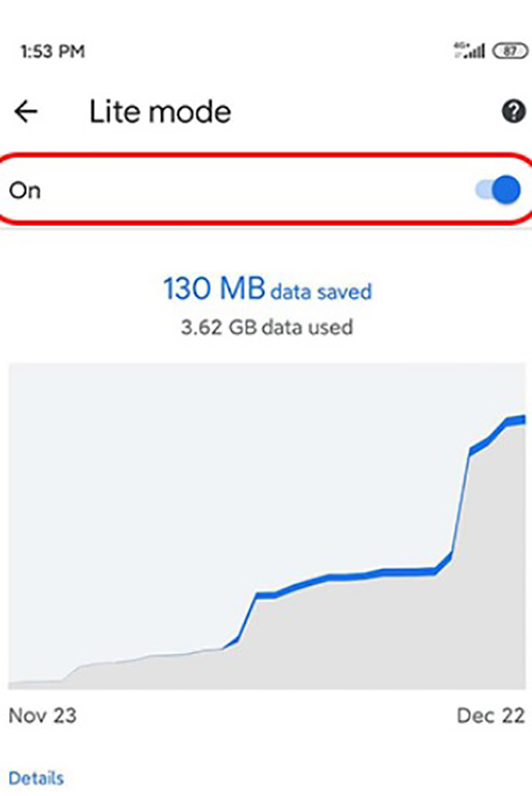532x796 pixels.
Task: Open help with the question mark icon
Action: point(512,112)
